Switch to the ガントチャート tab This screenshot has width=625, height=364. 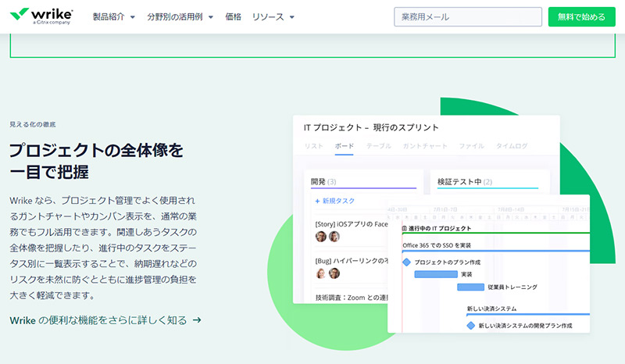pyautogui.click(x=425, y=146)
